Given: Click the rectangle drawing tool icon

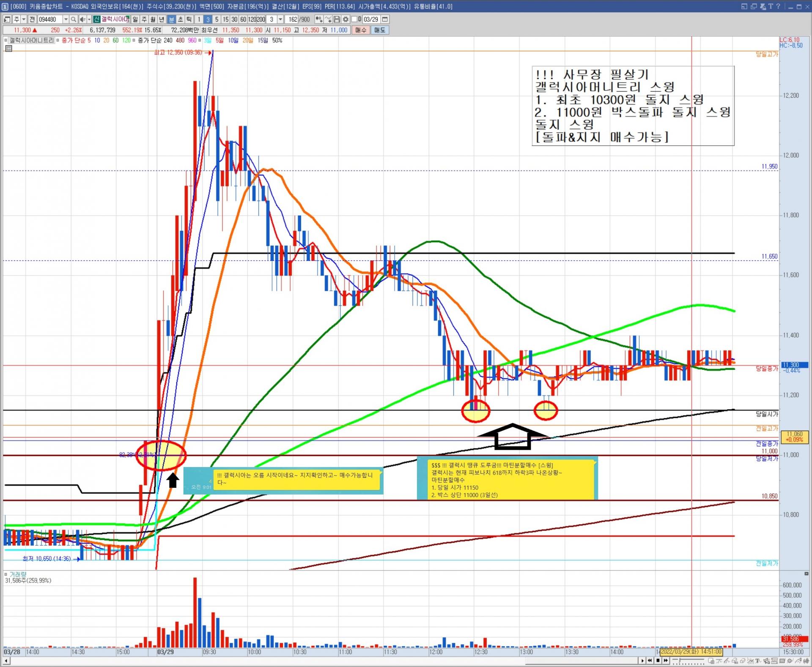Looking at the screenshot, I should click(783, 661).
